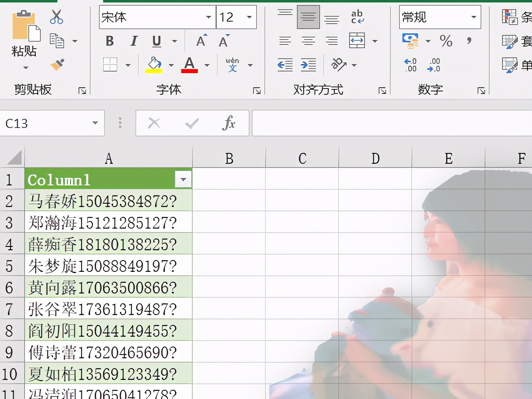The image size is (532, 399).
Task: Expand merge options arrow
Action: coord(374,41)
